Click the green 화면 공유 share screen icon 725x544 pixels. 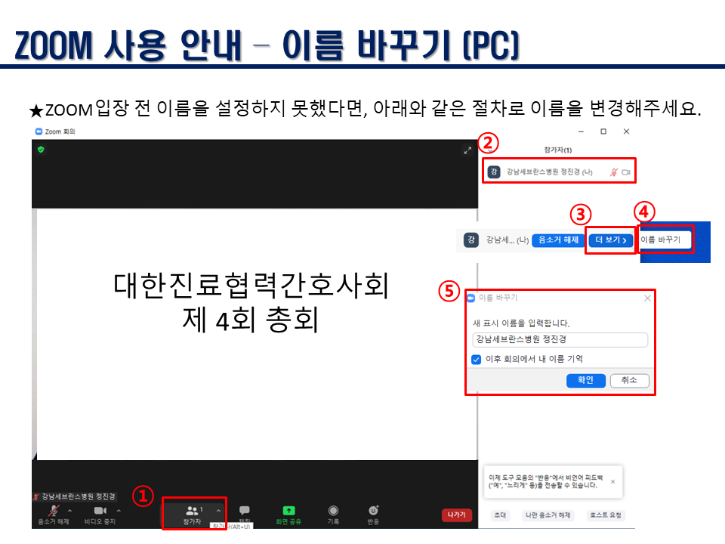(289, 510)
